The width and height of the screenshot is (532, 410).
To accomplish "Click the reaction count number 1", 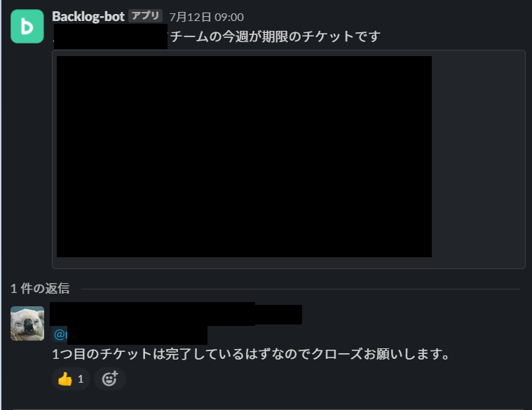I will [x=81, y=378].
